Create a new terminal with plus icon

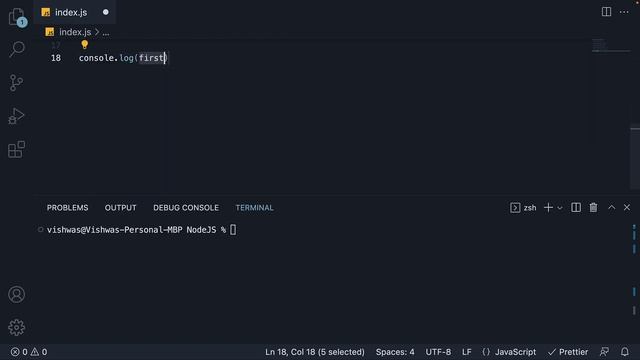[548, 208]
